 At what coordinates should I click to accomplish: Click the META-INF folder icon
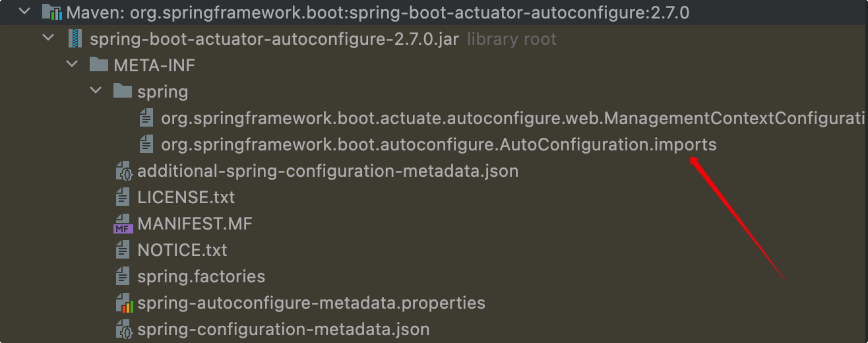(99, 65)
